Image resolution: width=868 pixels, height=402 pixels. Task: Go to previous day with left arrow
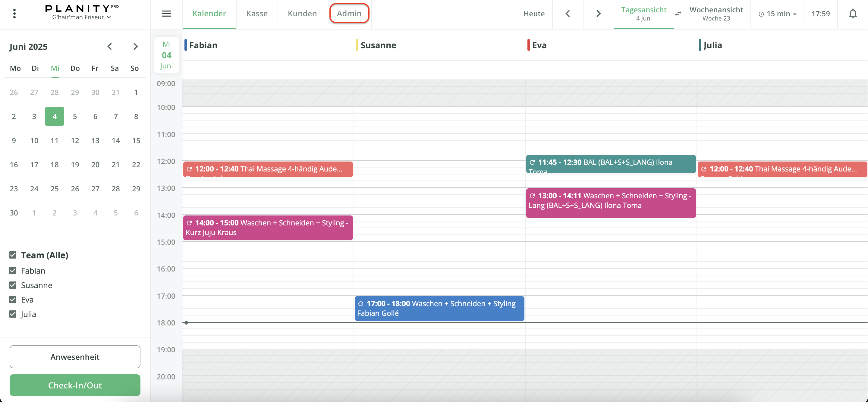tap(568, 14)
